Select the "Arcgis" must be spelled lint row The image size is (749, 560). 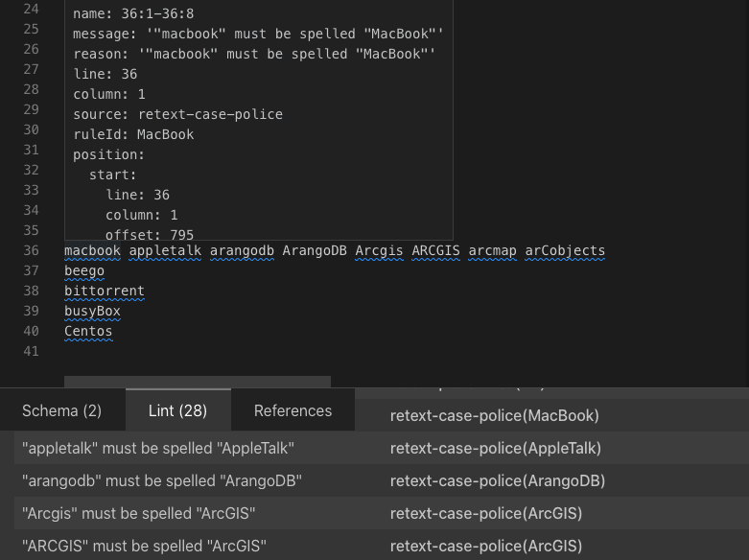[x=382, y=513]
